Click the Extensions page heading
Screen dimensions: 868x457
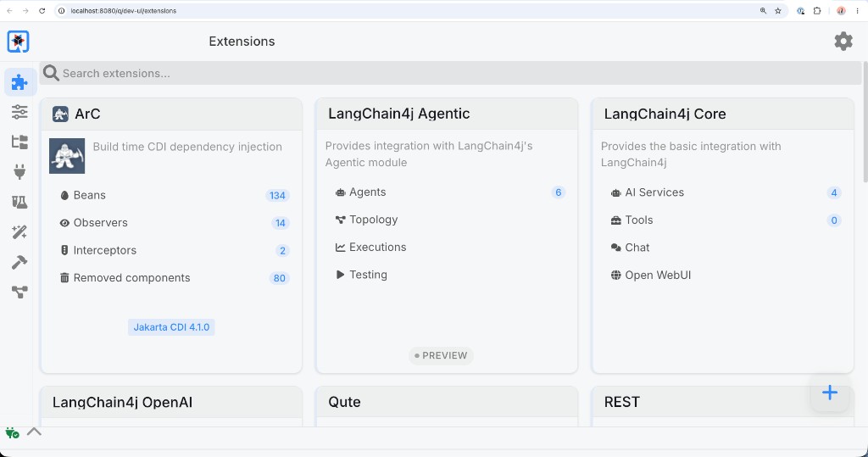(242, 42)
